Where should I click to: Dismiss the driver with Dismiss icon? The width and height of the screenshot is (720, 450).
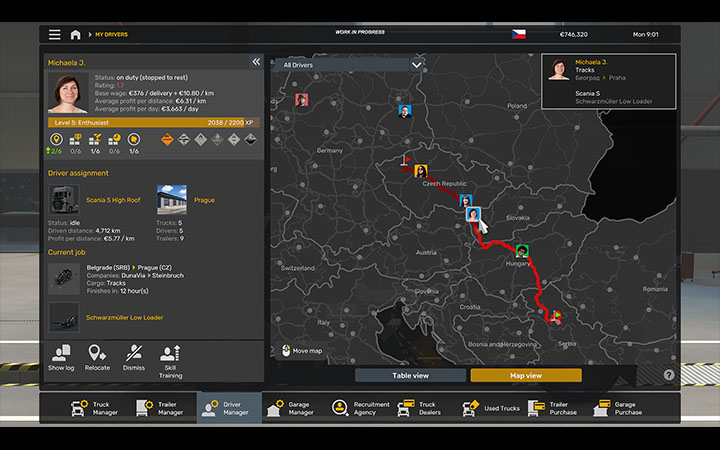[134, 358]
